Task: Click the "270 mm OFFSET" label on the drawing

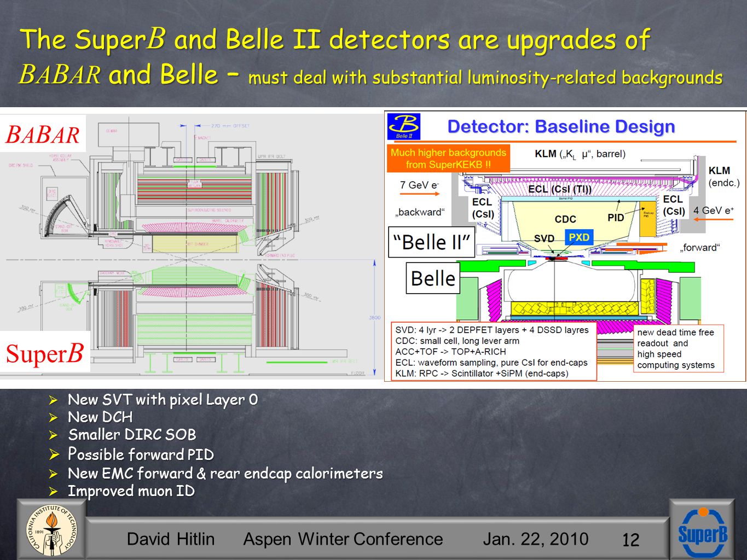Action: (230, 126)
